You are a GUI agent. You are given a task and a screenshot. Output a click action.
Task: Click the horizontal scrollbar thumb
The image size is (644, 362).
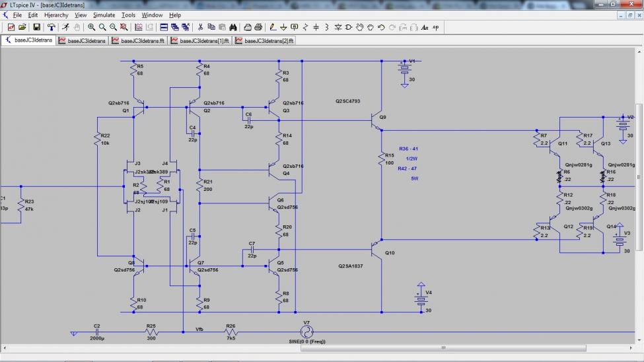(443, 348)
